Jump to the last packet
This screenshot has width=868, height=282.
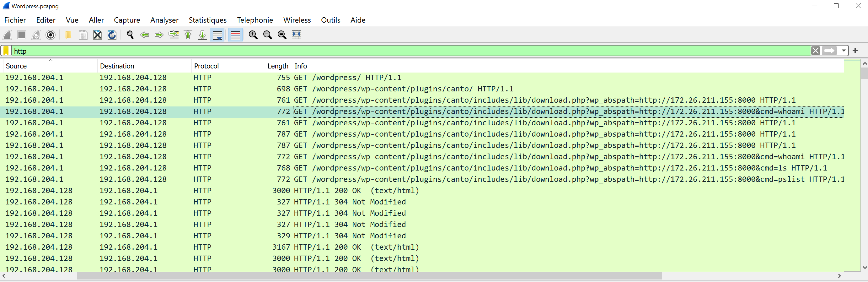[x=202, y=35]
